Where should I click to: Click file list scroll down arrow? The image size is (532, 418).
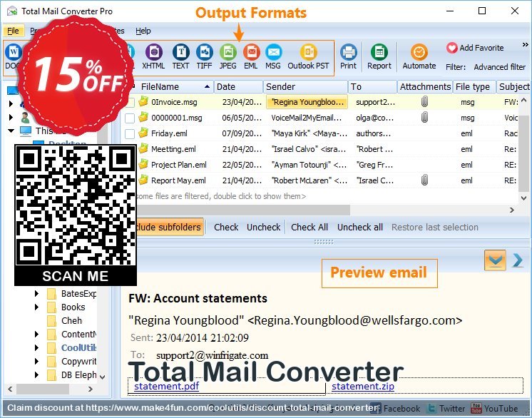coord(523,198)
